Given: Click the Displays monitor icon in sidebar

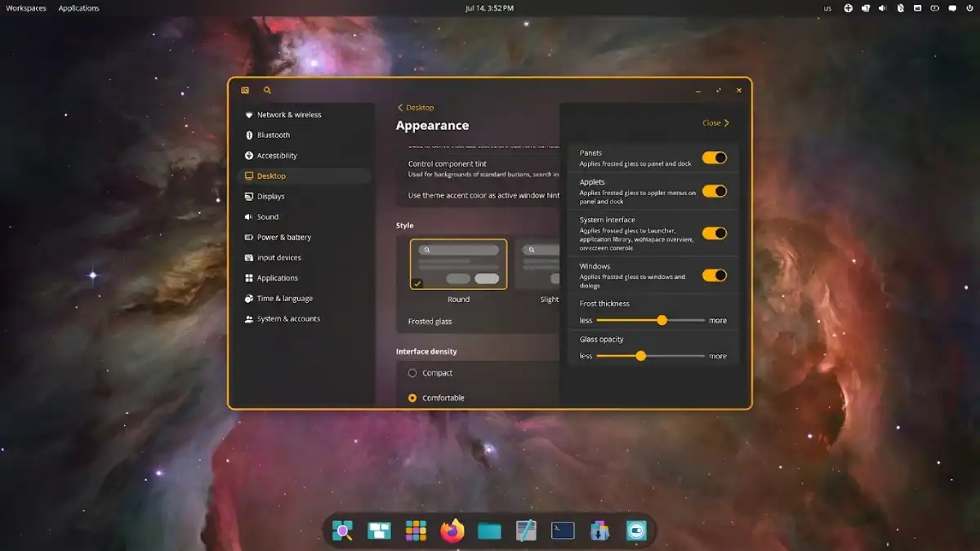Looking at the screenshot, I should [249, 197].
